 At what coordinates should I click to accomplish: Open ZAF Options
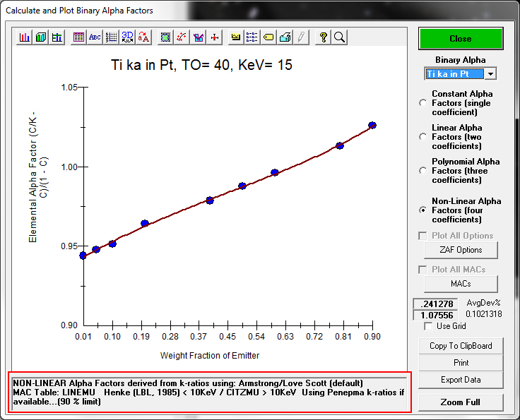(461, 250)
